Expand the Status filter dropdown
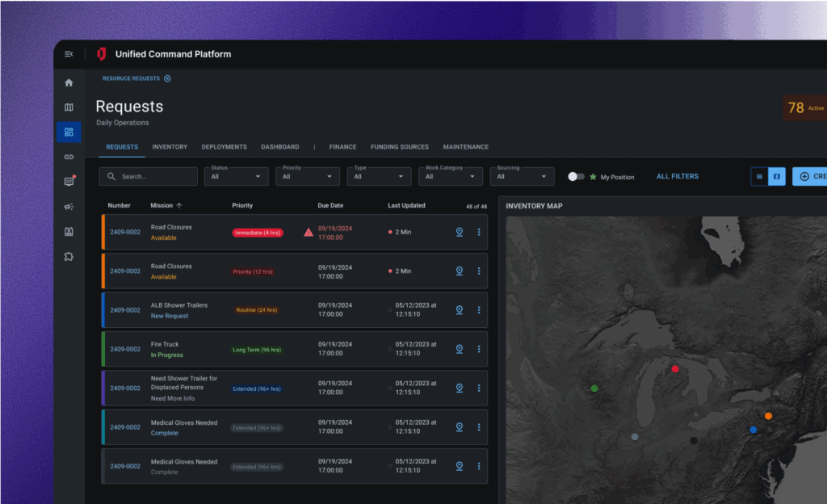The height and width of the screenshot is (504, 827). click(x=236, y=176)
